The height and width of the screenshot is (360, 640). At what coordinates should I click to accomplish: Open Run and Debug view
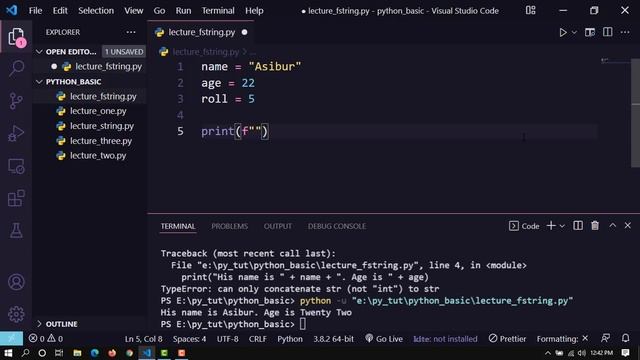(16, 133)
